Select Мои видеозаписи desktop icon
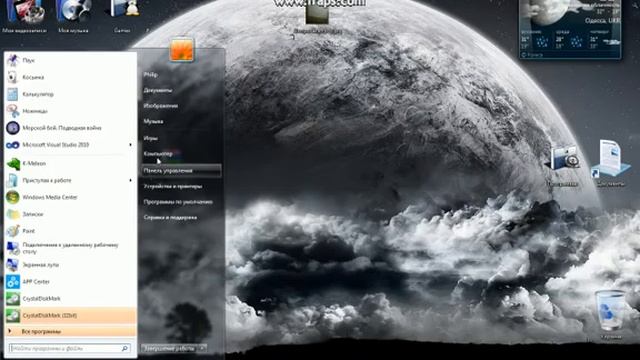Image resolution: width=640 pixels, height=360 pixels. (x=24, y=16)
